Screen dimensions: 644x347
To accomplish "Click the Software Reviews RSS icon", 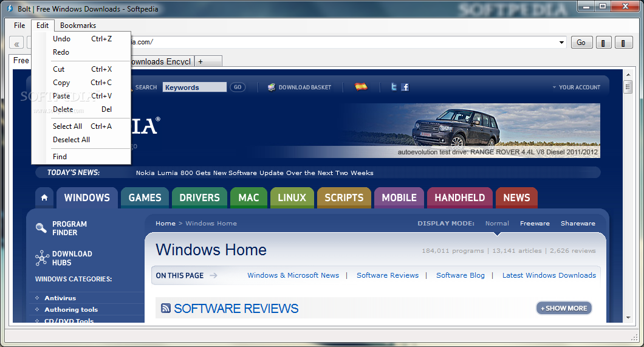I will (166, 308).
